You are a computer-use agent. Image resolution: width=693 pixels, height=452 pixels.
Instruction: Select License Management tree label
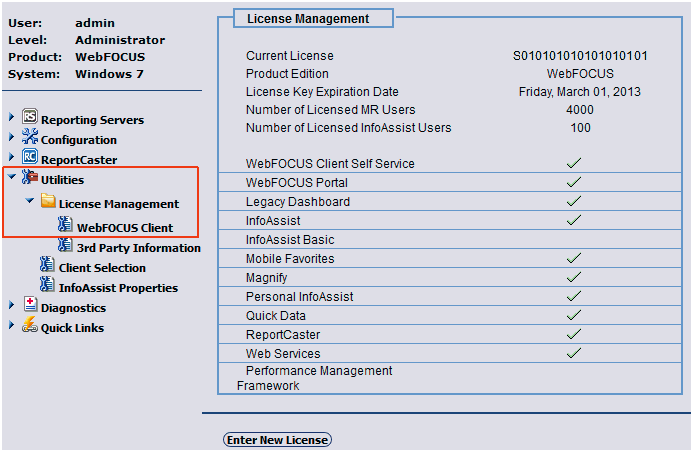(119, 204)
